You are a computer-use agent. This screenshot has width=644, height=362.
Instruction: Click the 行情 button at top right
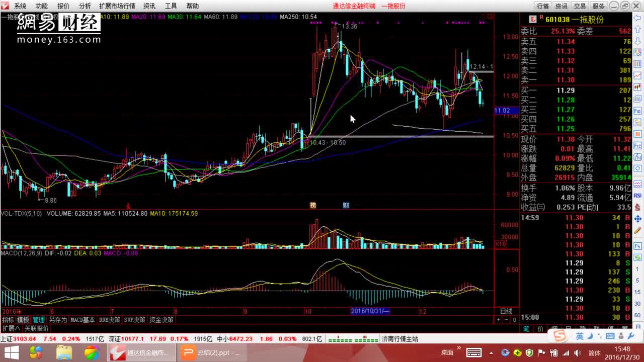pos(543,6)
